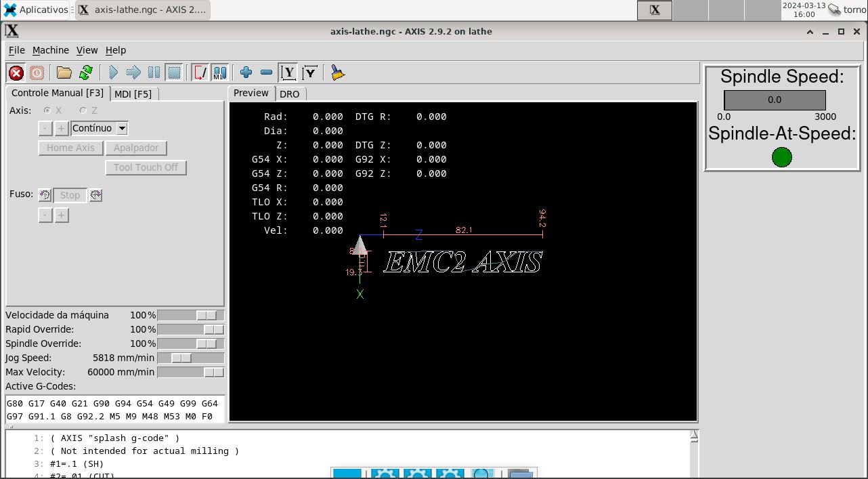The image size is (868, 479).
Task: Zoom out with blue minus icon
Action: [266, 72]
